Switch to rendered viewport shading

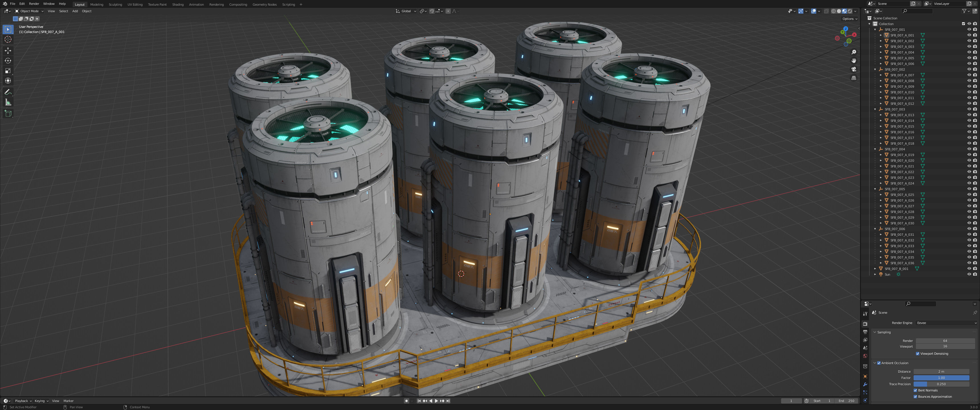tap(850, 11)
